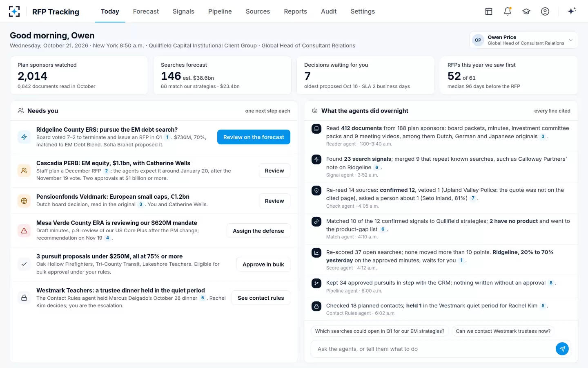
Task: Open citation 6 on the Match agent line
Action: tap(383, 229)
